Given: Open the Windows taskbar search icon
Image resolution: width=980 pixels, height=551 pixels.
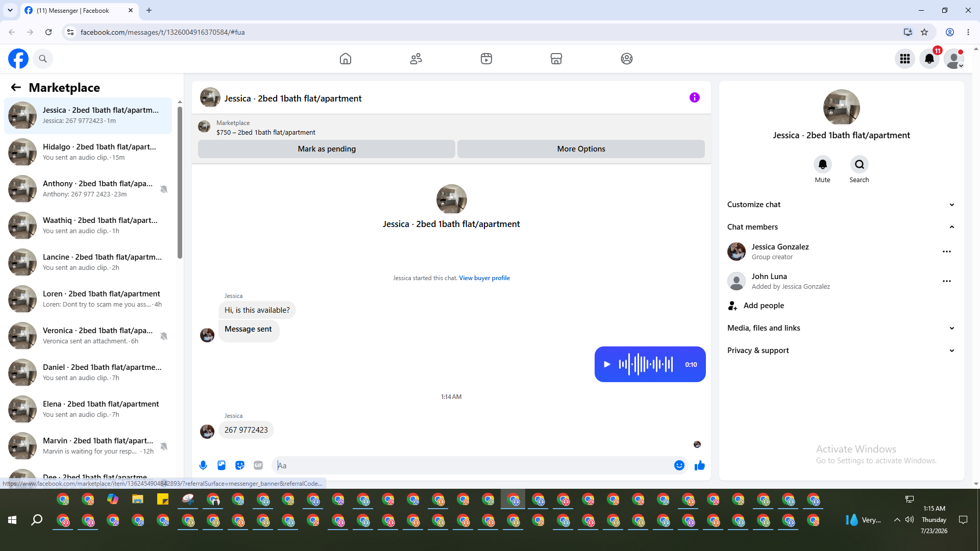Looking at the screenshot, I should (x=37, y=520).
